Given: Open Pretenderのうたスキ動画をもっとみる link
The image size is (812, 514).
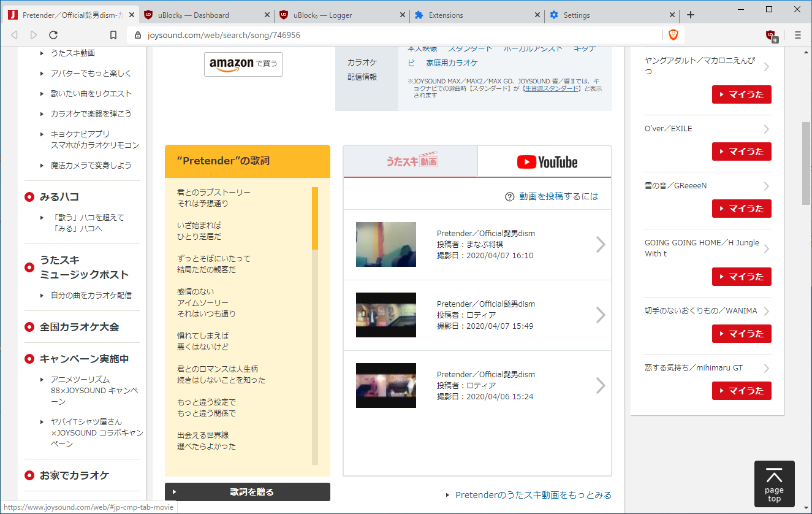Looking at the screenshot, I should click(533, 495).
